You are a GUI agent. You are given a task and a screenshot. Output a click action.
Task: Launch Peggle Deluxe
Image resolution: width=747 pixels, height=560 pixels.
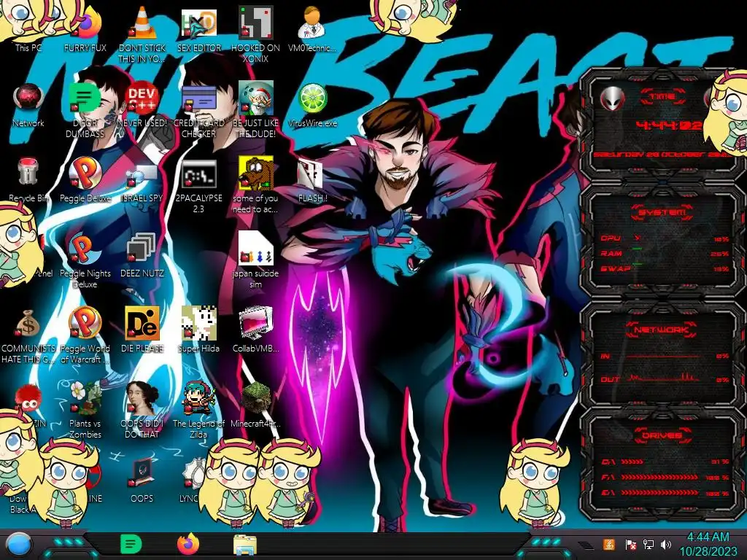(x=85, y=180)
